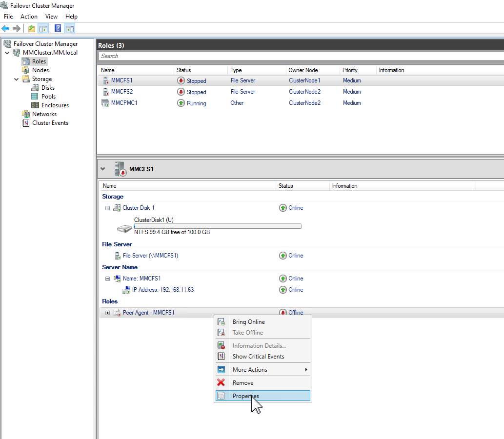
Task: Click the red Remove X icon
Action: (221, 383)
